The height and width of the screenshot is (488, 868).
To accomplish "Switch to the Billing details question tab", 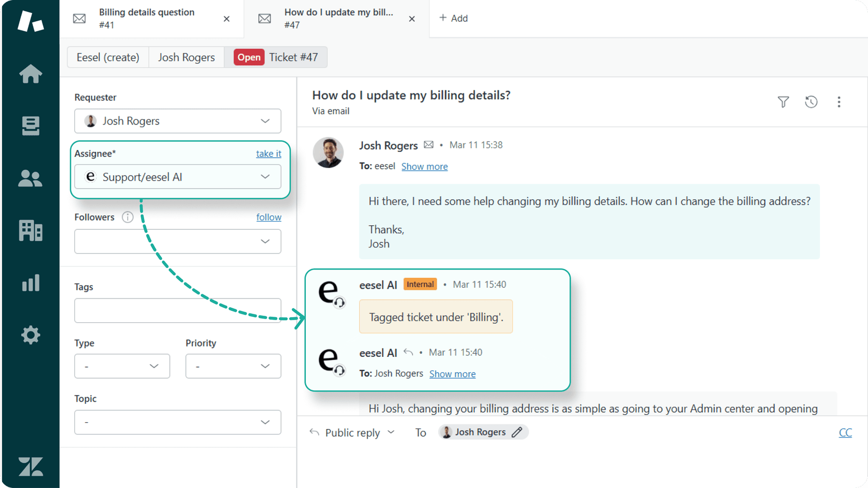I will tap(146, 19).
